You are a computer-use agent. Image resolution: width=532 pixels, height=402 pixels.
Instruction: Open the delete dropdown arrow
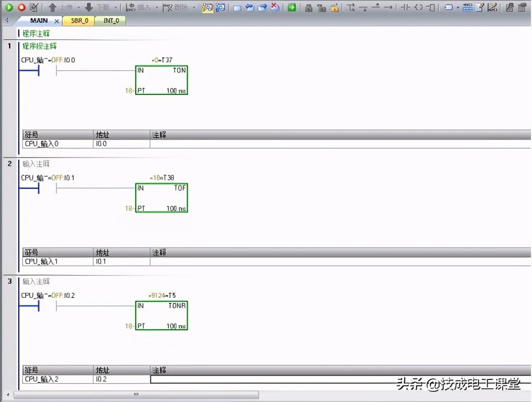194,7
